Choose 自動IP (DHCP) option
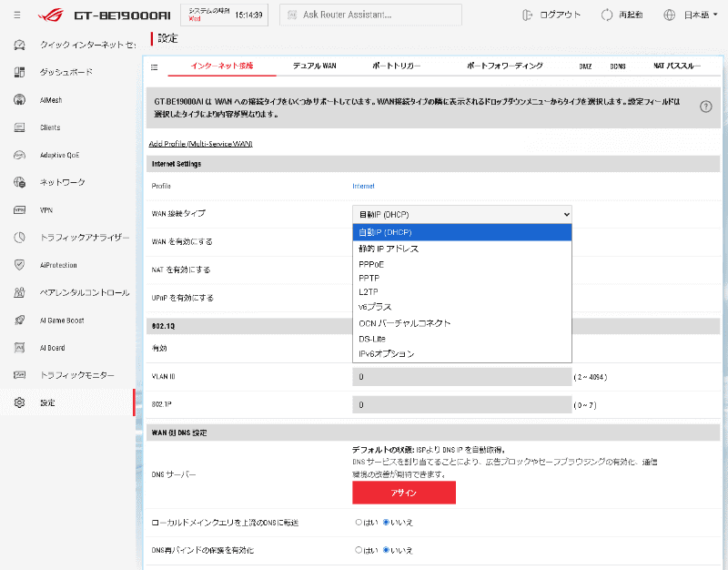Viewport: 728px width, 570px height. click(x=462, y=232)
